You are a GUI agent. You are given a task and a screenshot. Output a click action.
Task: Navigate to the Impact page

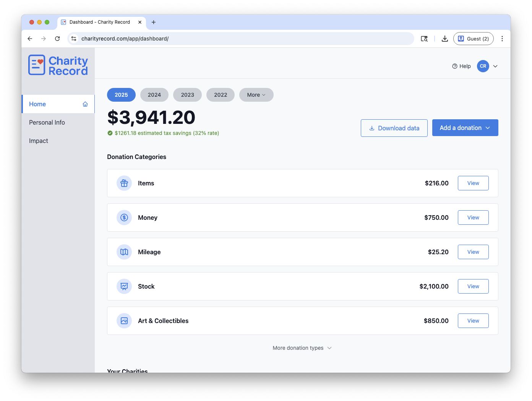click(38, 141)
